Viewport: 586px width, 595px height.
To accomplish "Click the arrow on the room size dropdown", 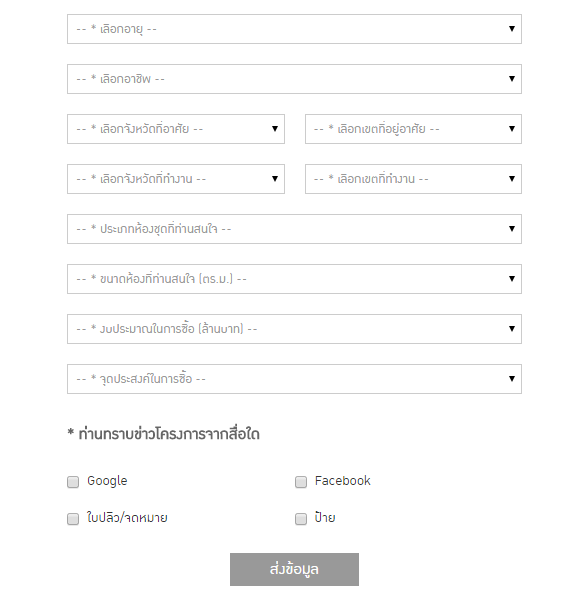I will 512,279.
